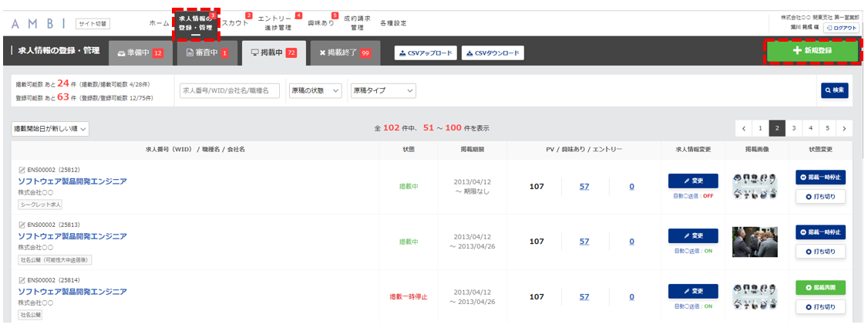Go to next page with right arrow

tap(844, 128)
